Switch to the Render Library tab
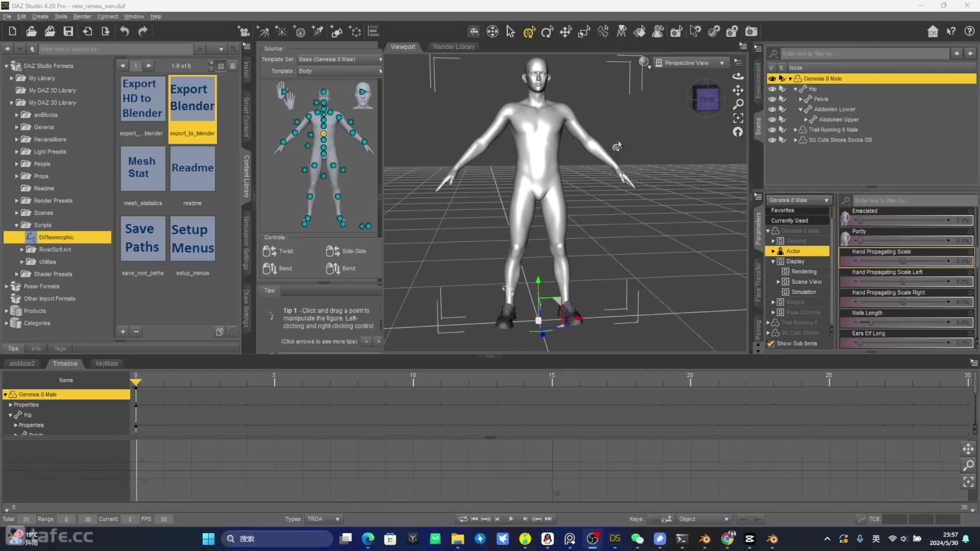 click(x=454, y=47)
